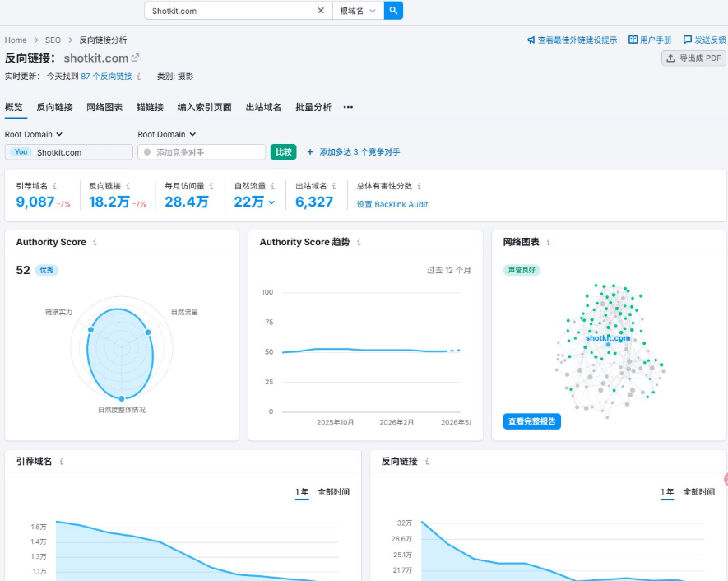Click the green 比较 button

[x=283, y=152]
